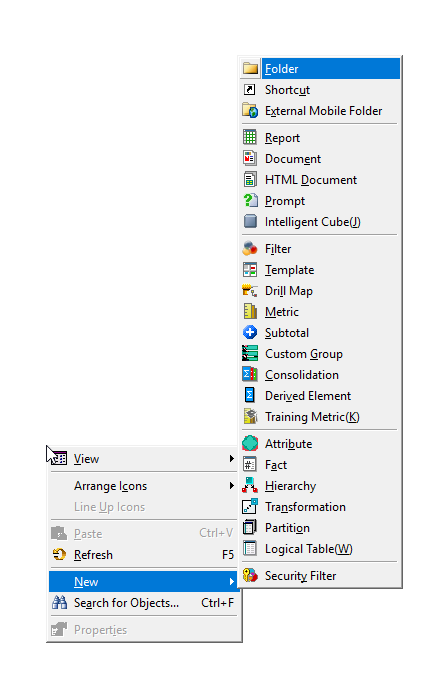
Task: Click the Intelligent Cube icon
Action: 250,222
